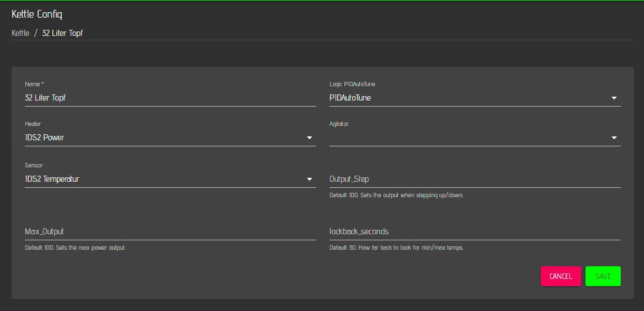644x311 pixels.
Task: Click the Heater dropdown arrow icon
Action: point(310,138)
